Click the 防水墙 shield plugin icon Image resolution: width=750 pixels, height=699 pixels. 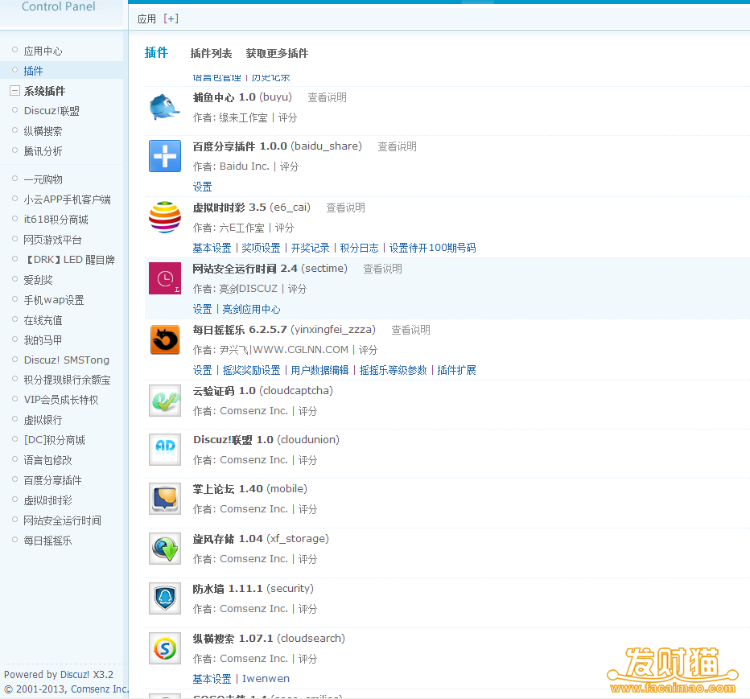tap(165, 598)
